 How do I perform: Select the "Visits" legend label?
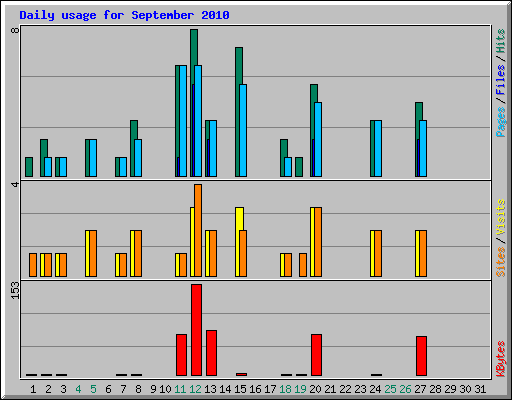(500, 217)
